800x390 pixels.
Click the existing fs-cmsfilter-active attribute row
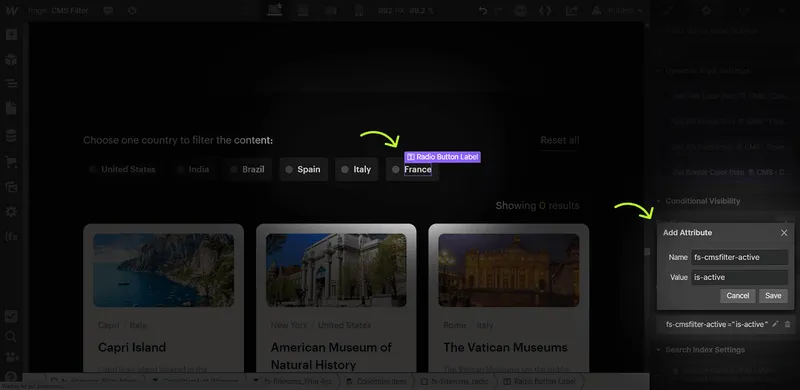tap(725, 324)
